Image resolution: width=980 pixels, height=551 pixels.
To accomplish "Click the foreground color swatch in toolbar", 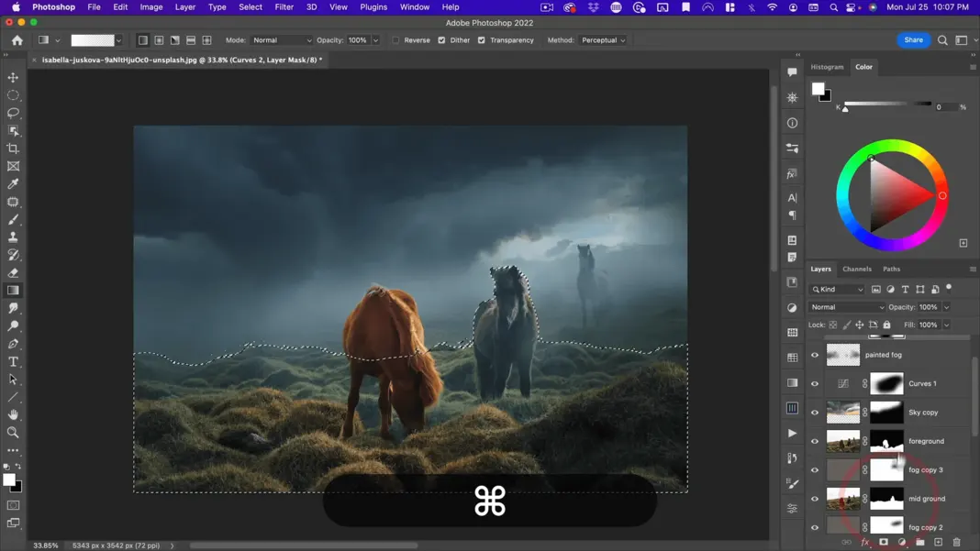I will click(9, 479).
